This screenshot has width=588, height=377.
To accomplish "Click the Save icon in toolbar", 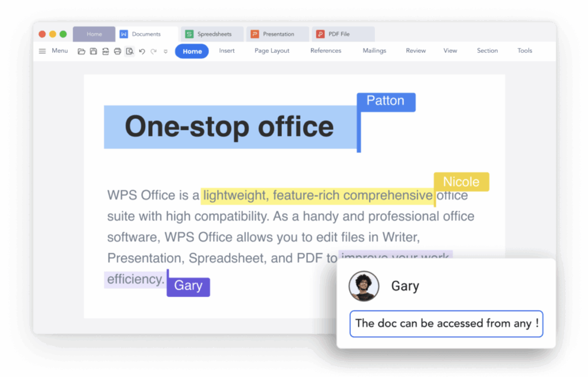I will (94, 51).
